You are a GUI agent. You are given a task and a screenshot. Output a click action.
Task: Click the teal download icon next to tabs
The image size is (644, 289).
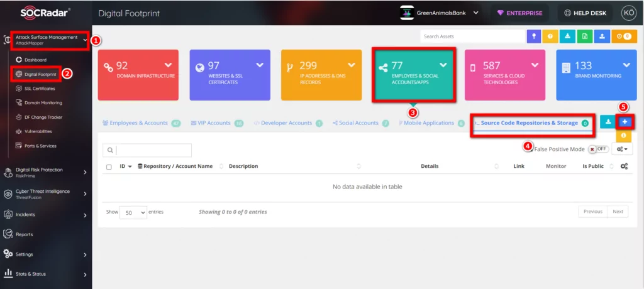click(608, 122)
